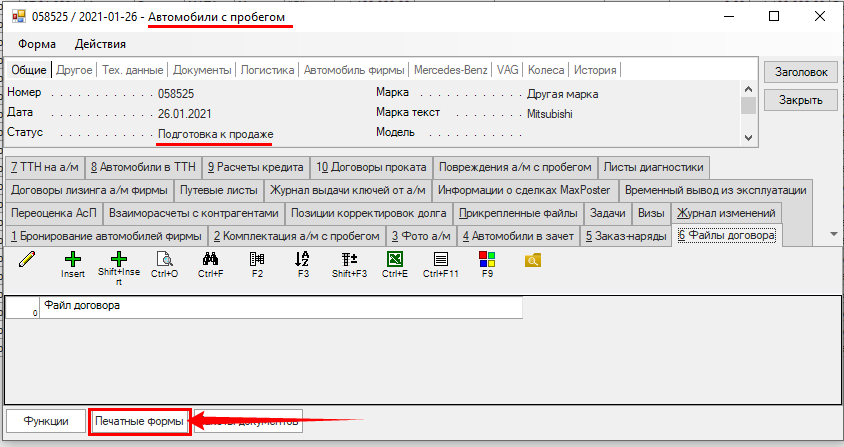Open the Печатные формы tab
Image resolution: width=844 pixels, height=447 pixels.
click(140, 422)
